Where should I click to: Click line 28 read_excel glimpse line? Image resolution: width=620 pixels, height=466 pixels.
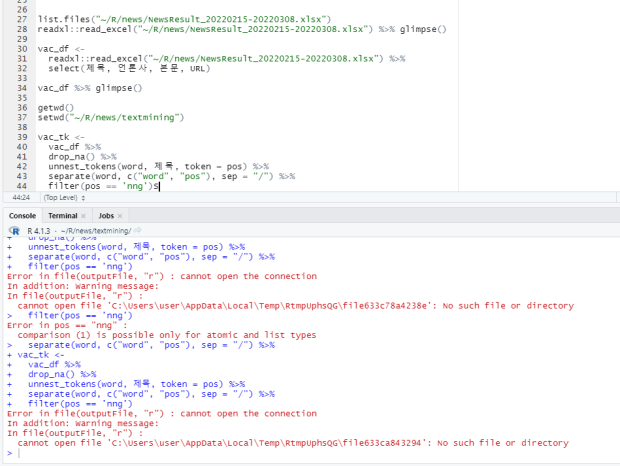pos(242,29)
